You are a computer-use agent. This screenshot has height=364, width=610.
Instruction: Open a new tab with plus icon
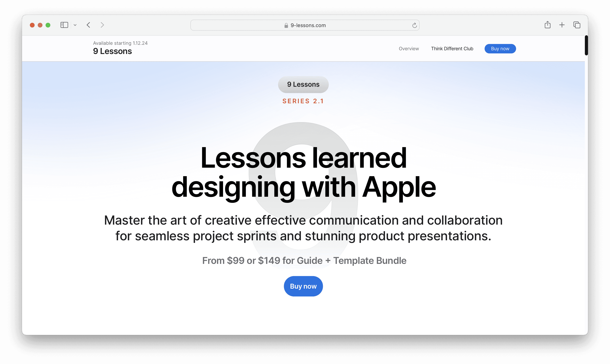[562, 25]
